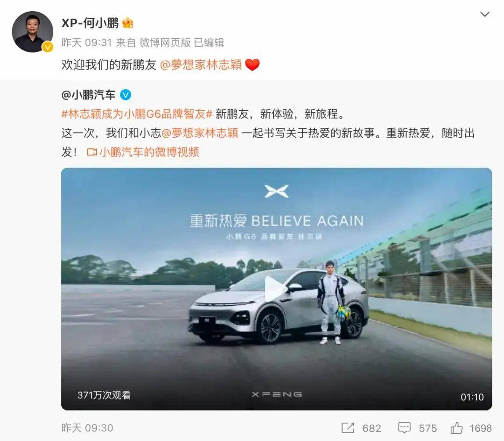Screen dimensions: 504x441
Task: Open the #林志颖成为小鹏G6品牌智友# hashtag
Action: (x=137, y=114)
